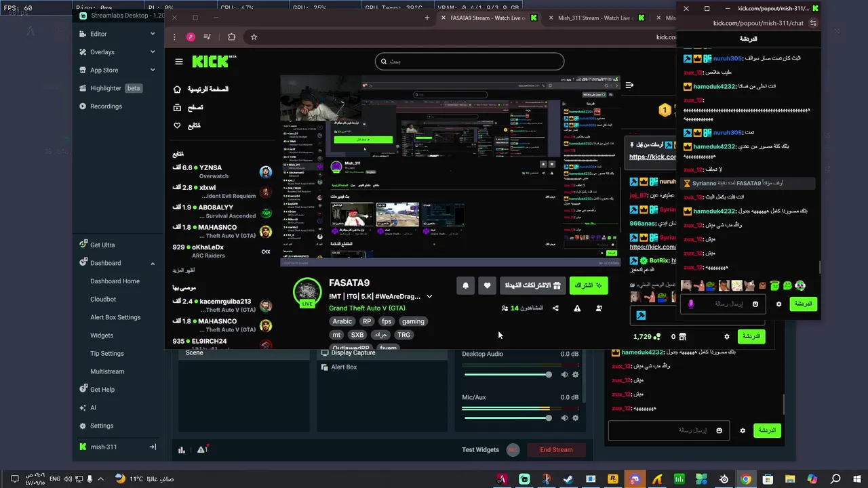
Task: Click the Kick search field
Action: 469,61
